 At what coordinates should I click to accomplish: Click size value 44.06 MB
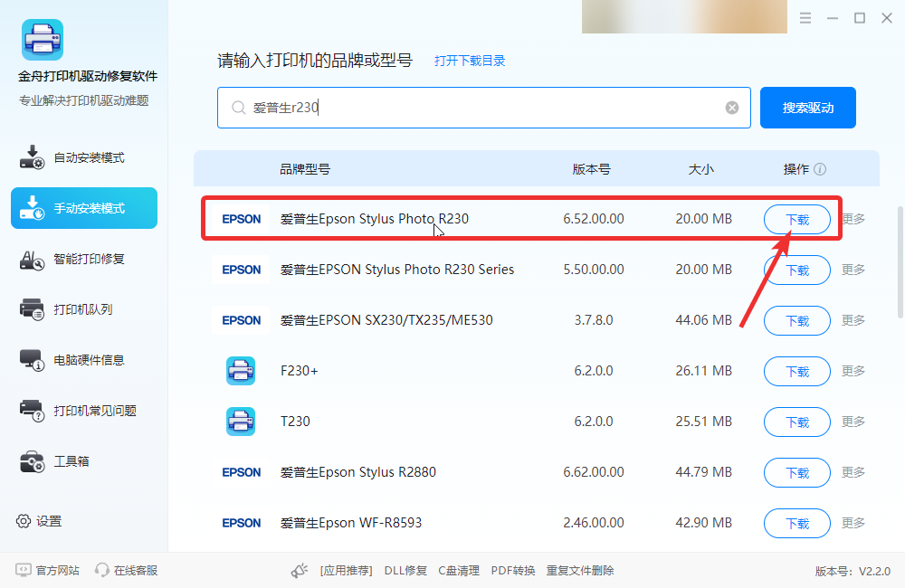point(703,320)
